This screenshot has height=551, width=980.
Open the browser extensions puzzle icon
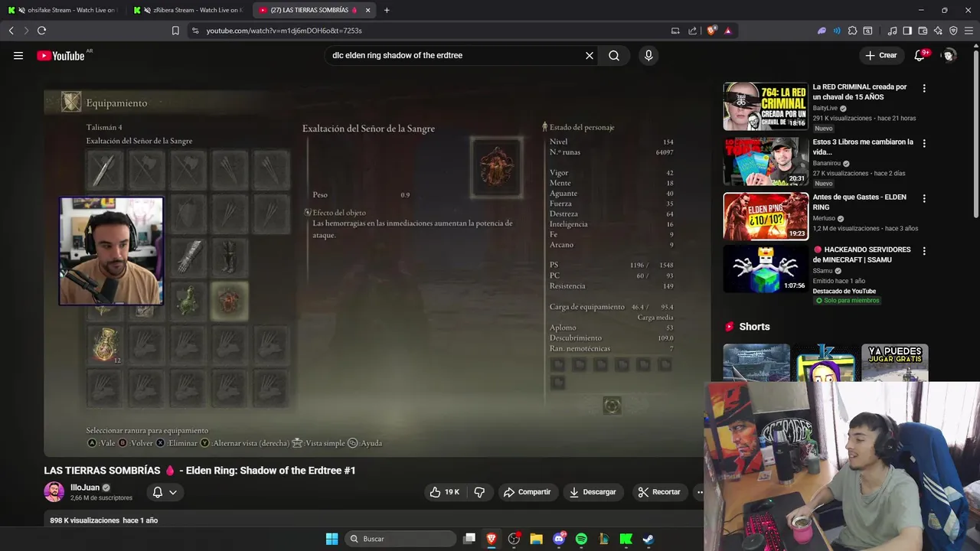[x=852, y=31]
